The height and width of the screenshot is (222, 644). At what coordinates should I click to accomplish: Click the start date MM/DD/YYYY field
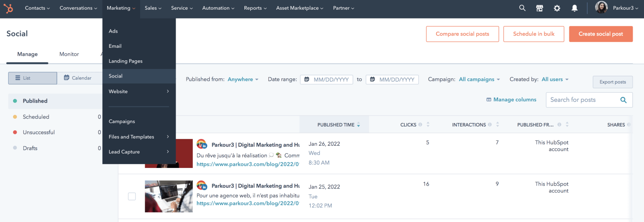click(326, 79)
